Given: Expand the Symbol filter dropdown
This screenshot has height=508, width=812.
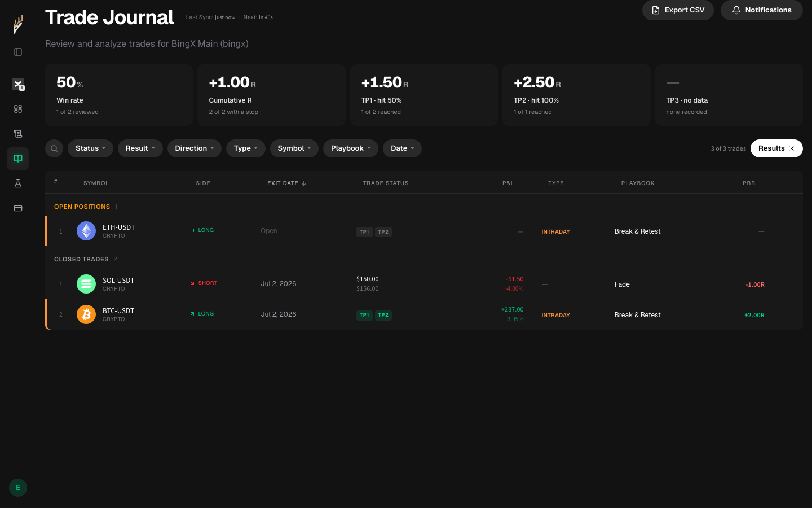Looking at the screenshot, I should click(294, 148).
